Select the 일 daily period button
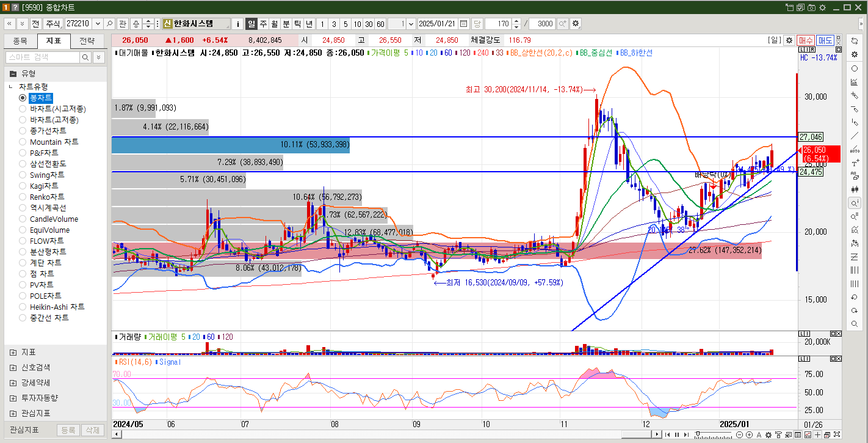 coord(251,24)
